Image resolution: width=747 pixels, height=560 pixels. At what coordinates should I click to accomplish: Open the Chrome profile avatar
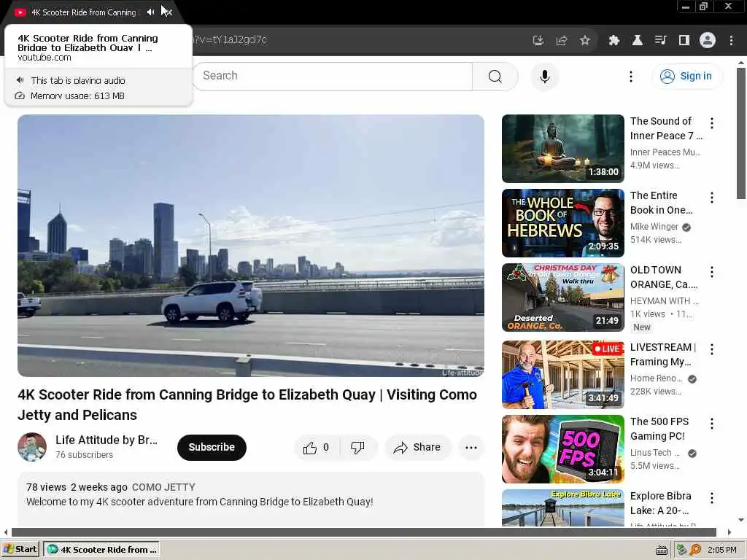[708, 41]
